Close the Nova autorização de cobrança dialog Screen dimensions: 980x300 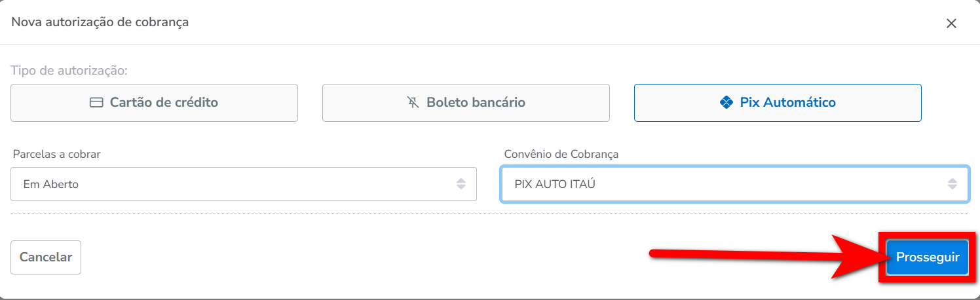[951, 24]
